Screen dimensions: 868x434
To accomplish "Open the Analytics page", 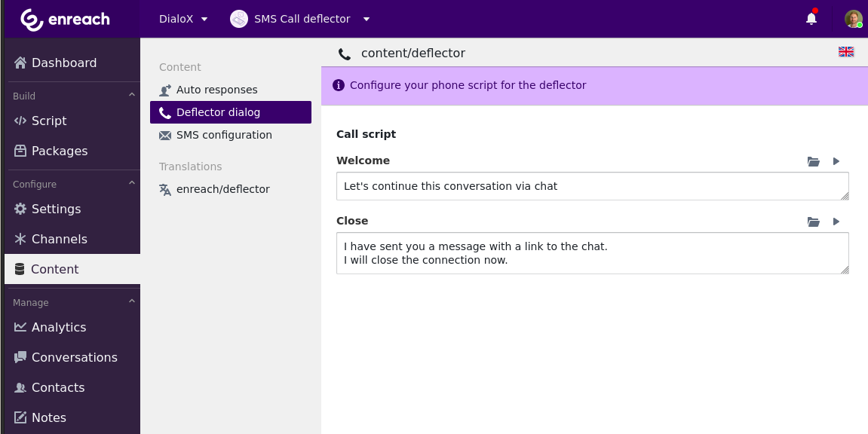I will point(59,327).
